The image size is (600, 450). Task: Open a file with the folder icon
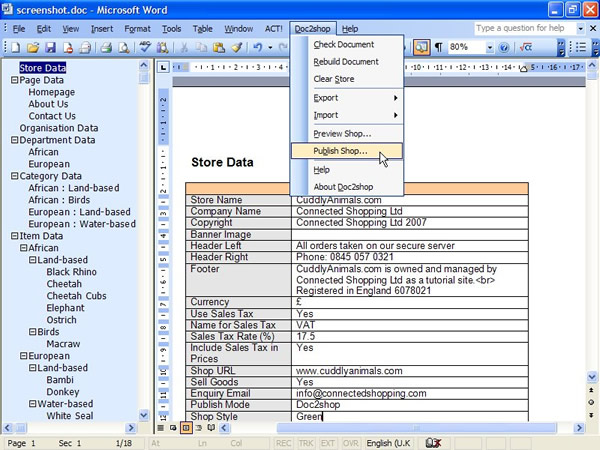(x=33, y=47)
